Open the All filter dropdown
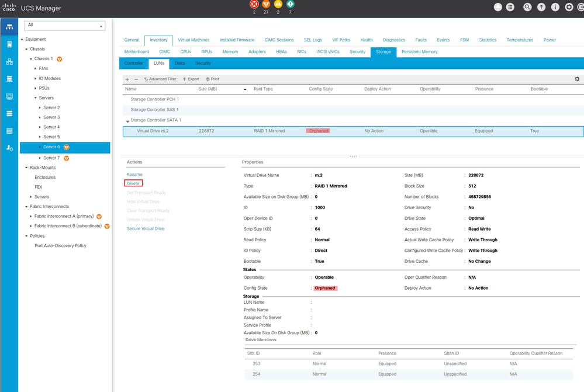 (x=64, y=25)
